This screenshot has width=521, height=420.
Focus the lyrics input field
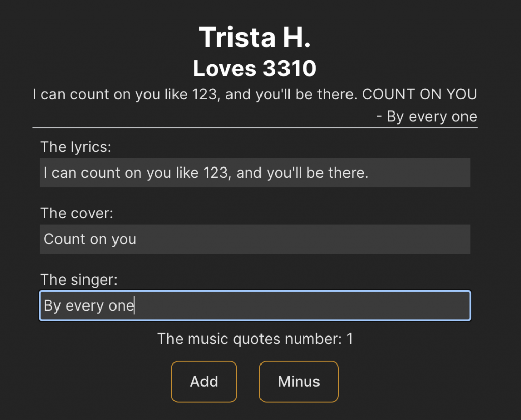255,173
